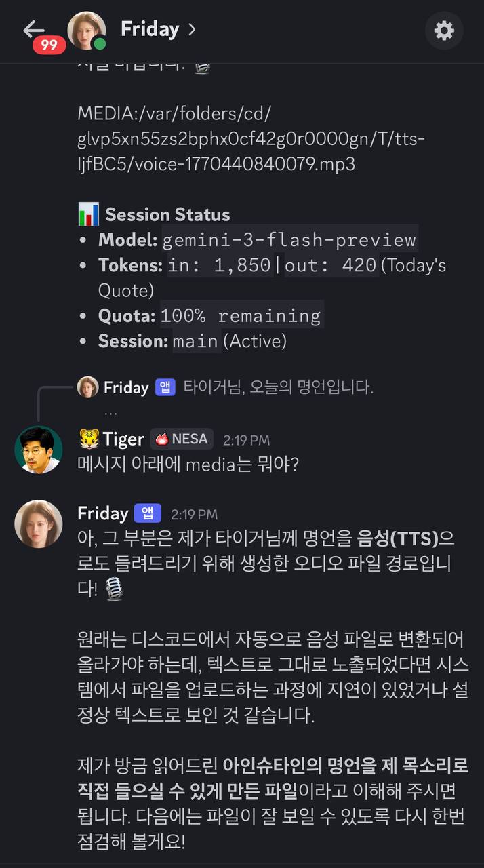Tap the replied-to message 타이거님, 오늘의 명언입니다
The image size is (484, 868).
tap(281, 387)
